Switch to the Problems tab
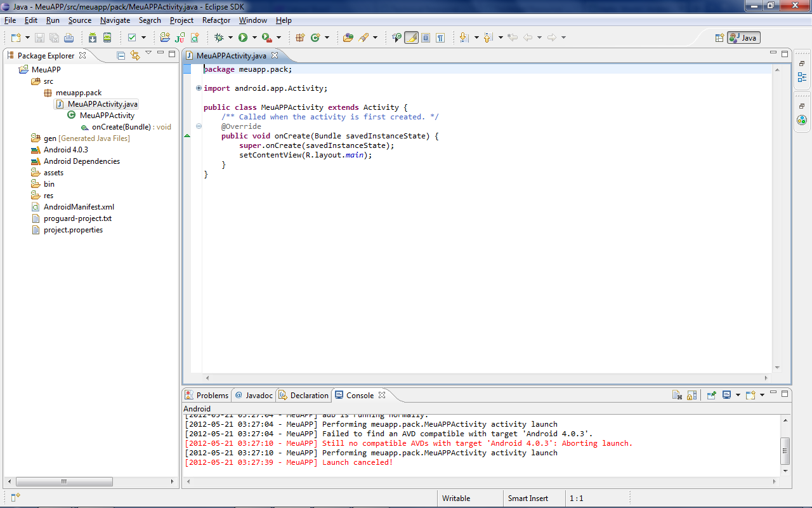The height and width of the screenshot is (508, 812). (207, 395)
